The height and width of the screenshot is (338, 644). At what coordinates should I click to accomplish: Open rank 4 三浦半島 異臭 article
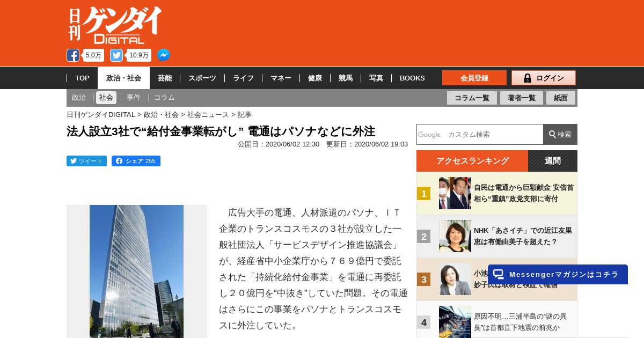pos(520,322)
